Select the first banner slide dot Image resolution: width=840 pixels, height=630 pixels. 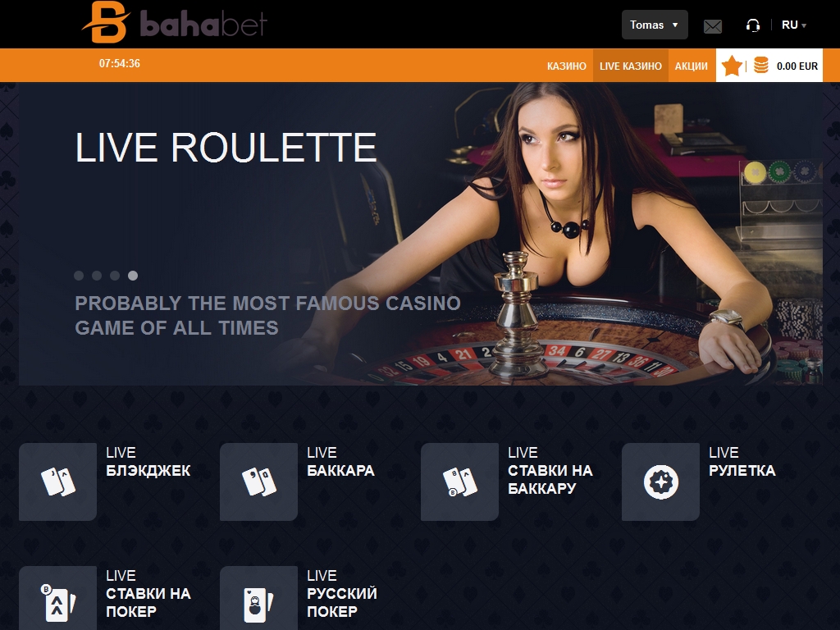(x=79, y=276)
